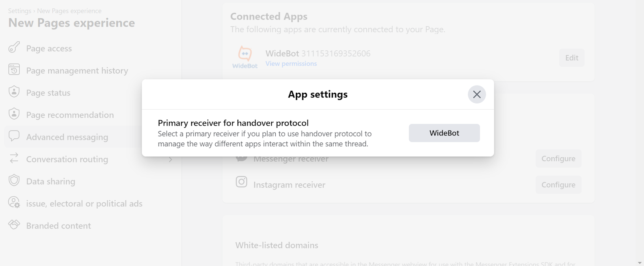Click the Page access key icon
The width and height of the screenshot is (644, 266).
point(14,48)
